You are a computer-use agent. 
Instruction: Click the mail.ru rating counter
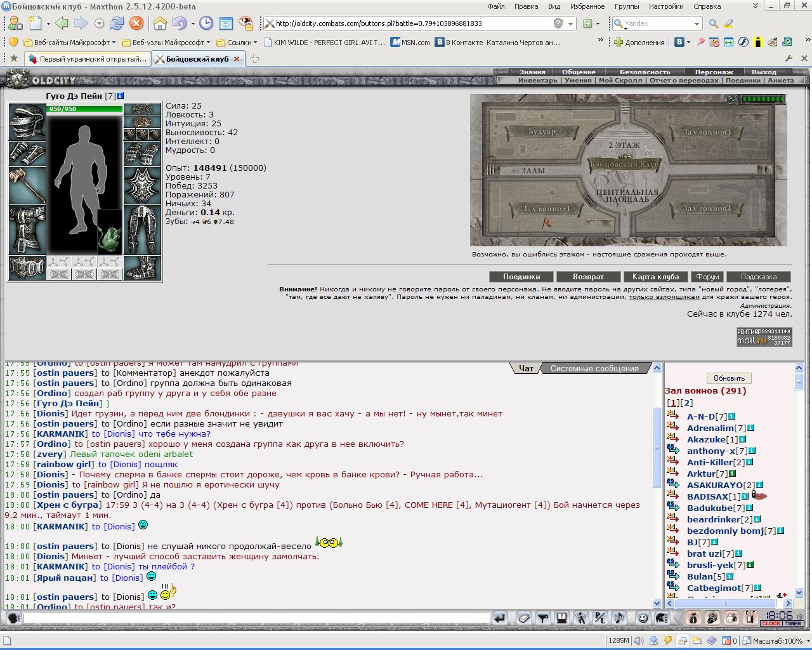[764, 336]
